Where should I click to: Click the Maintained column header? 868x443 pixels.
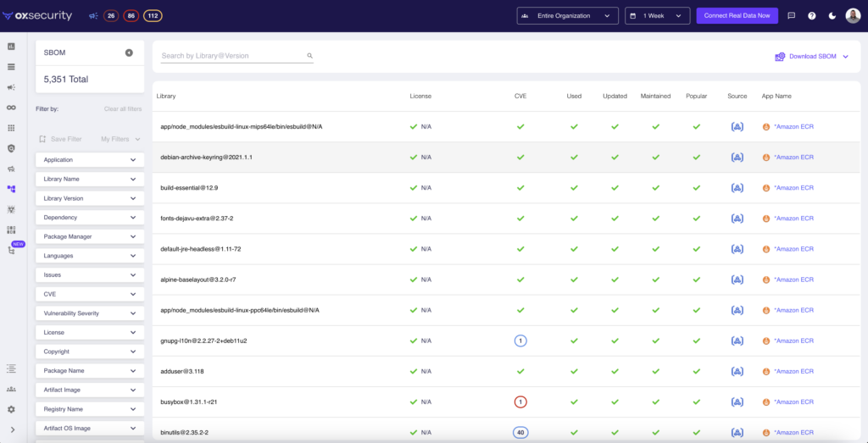point(655,96)
